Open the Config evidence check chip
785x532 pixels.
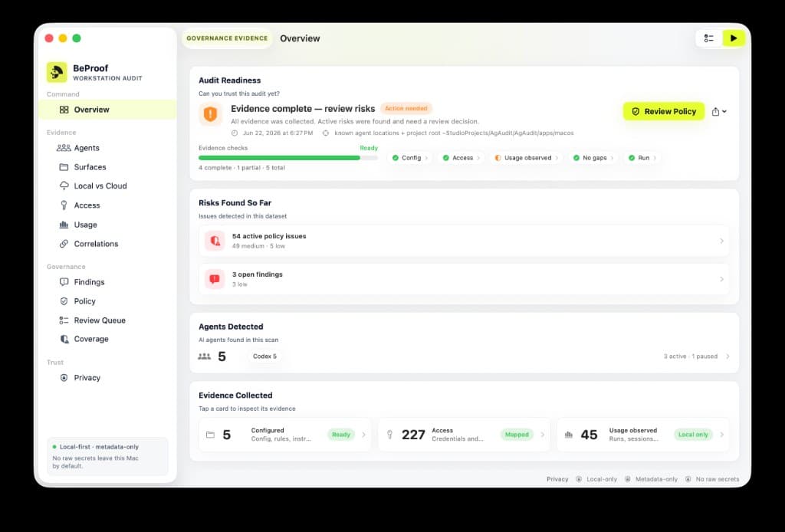point(410,158)
